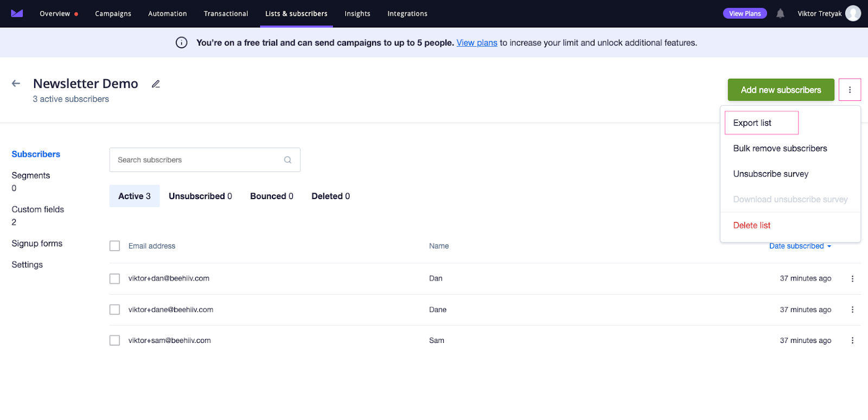Toggle the three-dot list actions menu
This screenshot has width=868, height=420.
click(850, 90)
